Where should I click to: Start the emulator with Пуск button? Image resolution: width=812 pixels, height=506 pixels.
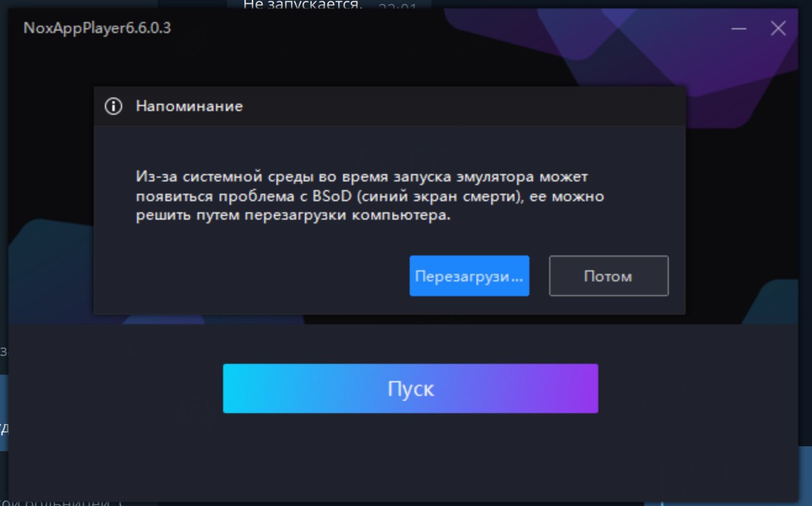point(410,389)
